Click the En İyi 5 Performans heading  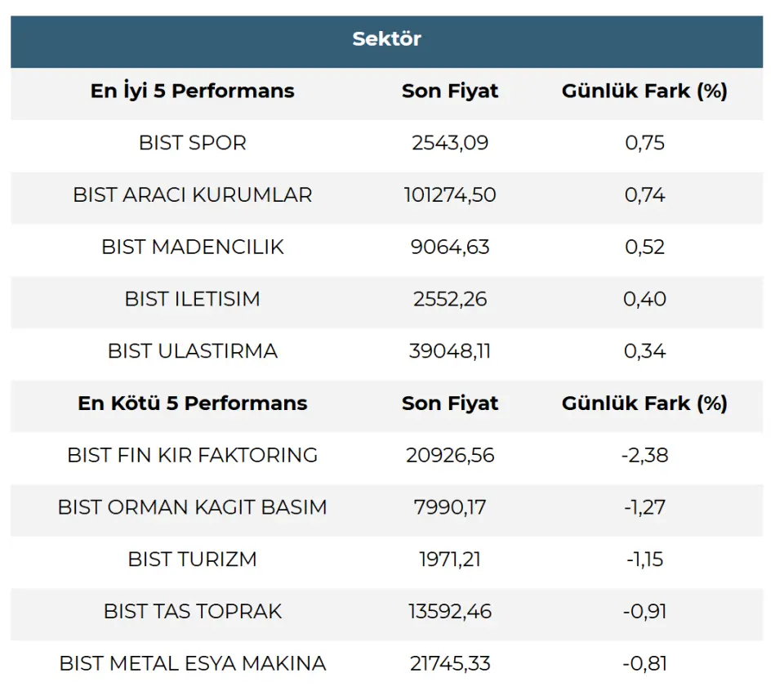tap(193, 91)
